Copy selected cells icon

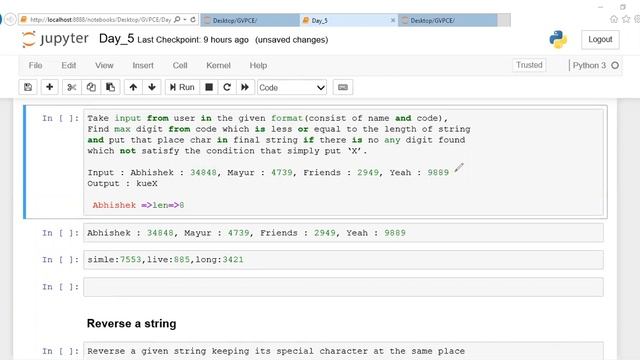(91, 87)
